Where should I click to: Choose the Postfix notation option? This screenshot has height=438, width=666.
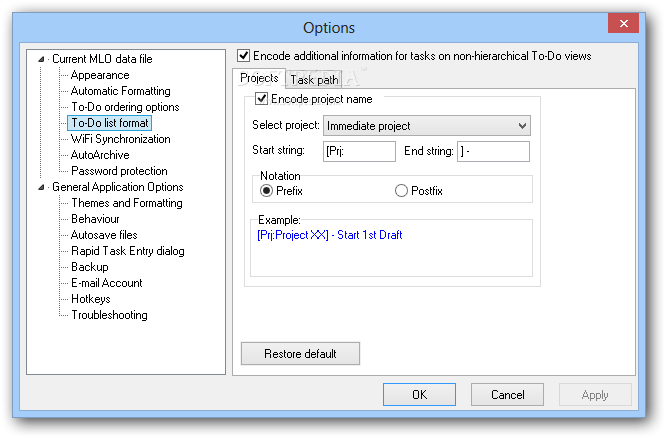(402, 190)
